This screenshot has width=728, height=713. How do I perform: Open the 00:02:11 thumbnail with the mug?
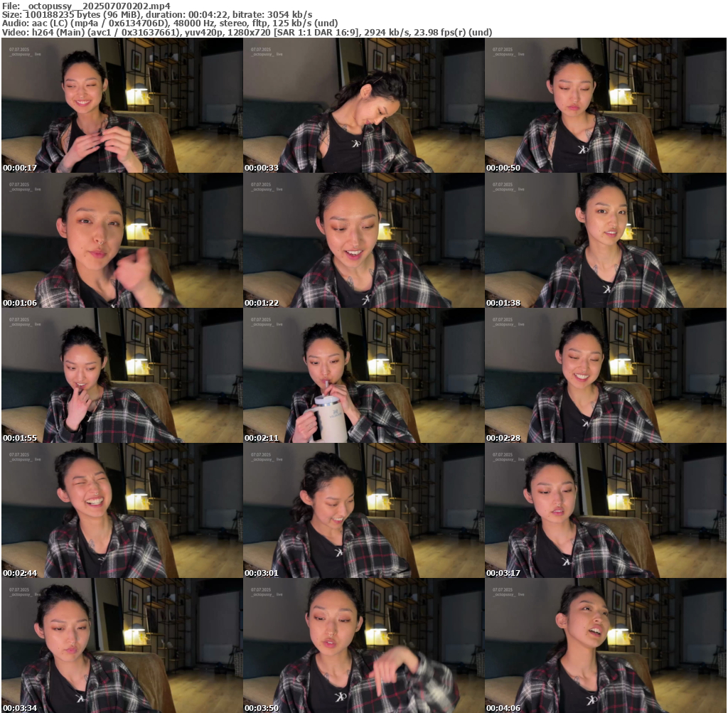click(x=364, y=375)
